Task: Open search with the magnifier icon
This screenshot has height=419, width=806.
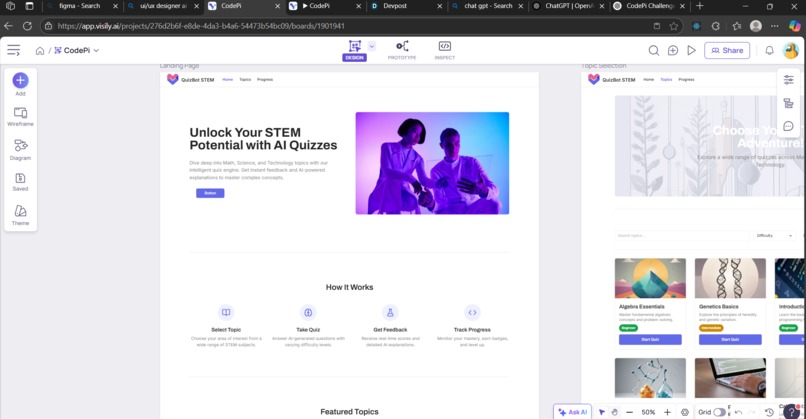Action: tap(653, 50)
